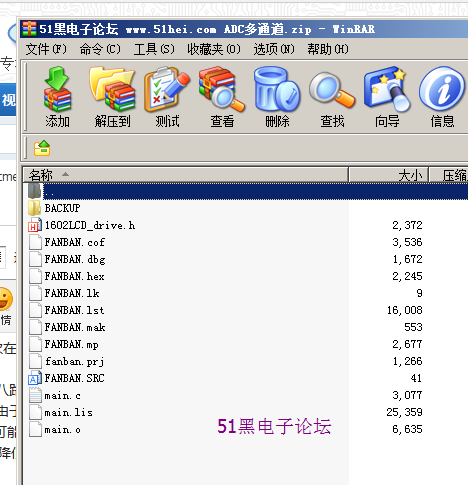Screen dimensions: 468x485
Task: Click the FANBAN.cof file icon
Action: (35, 242)
